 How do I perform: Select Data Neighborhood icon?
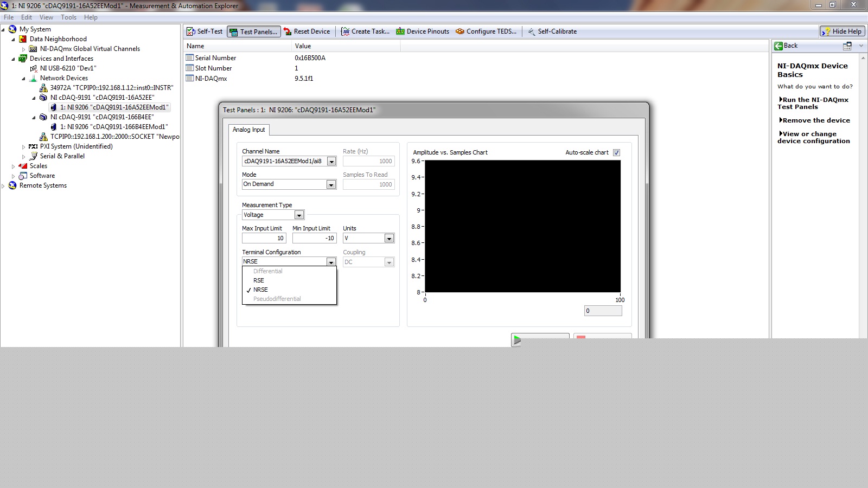[23, 39]
